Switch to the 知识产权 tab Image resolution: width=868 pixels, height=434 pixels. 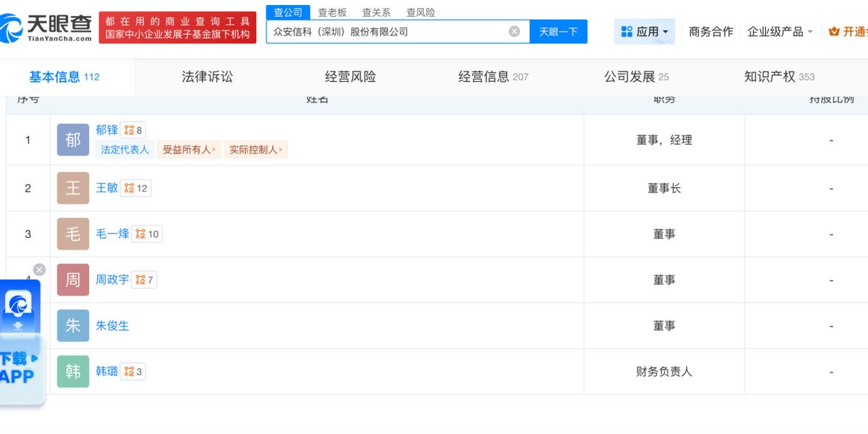click(x=779, y=77)
